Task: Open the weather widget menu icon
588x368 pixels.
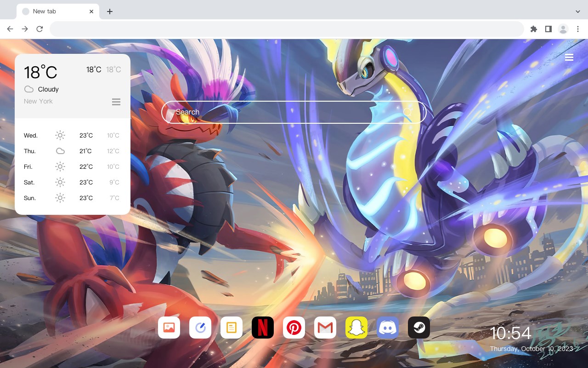Action: click(x=116, y=102)
